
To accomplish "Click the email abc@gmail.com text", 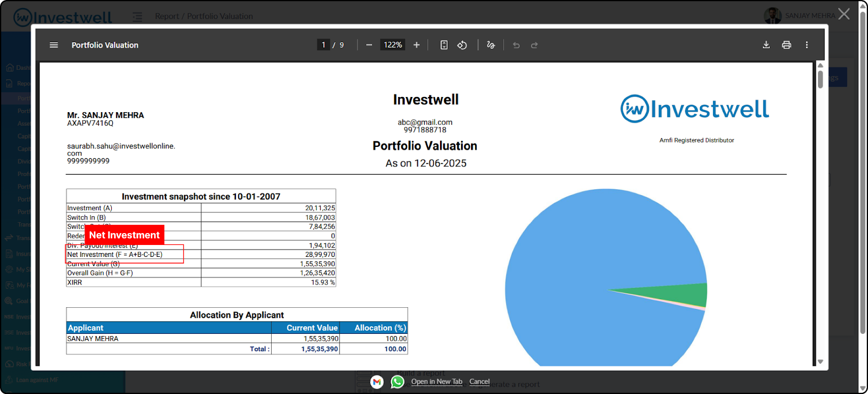I will pos(425,122).
